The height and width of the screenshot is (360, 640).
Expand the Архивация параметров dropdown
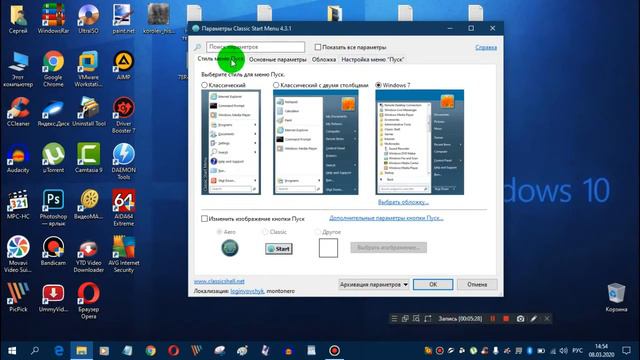[373, 284]
